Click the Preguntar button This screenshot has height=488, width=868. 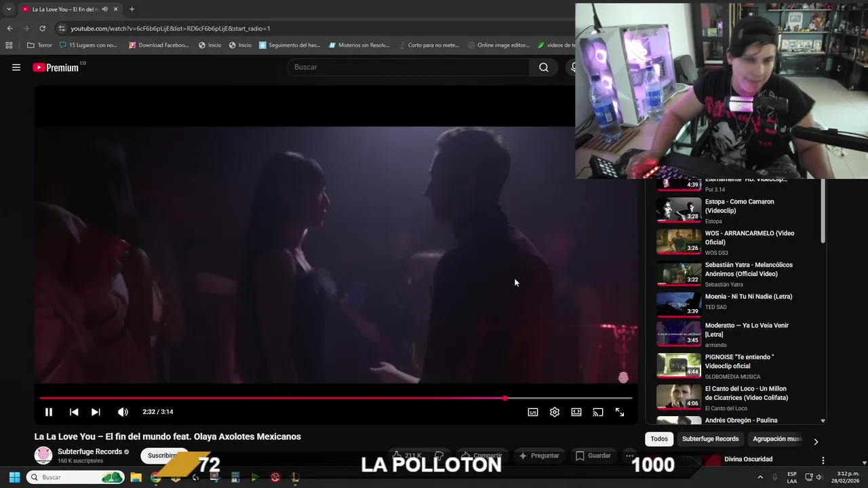click(538, 455)
